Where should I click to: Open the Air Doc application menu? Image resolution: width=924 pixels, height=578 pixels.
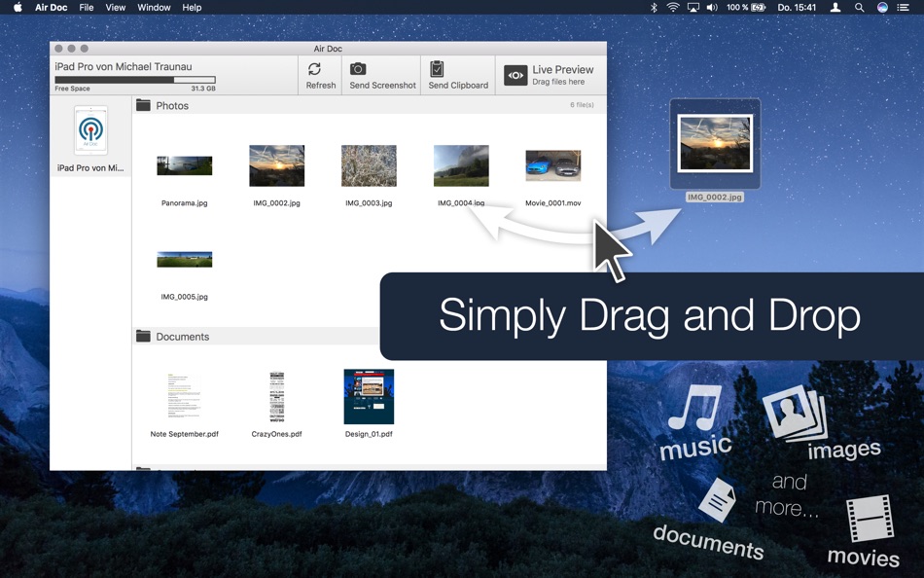(52, 7)
